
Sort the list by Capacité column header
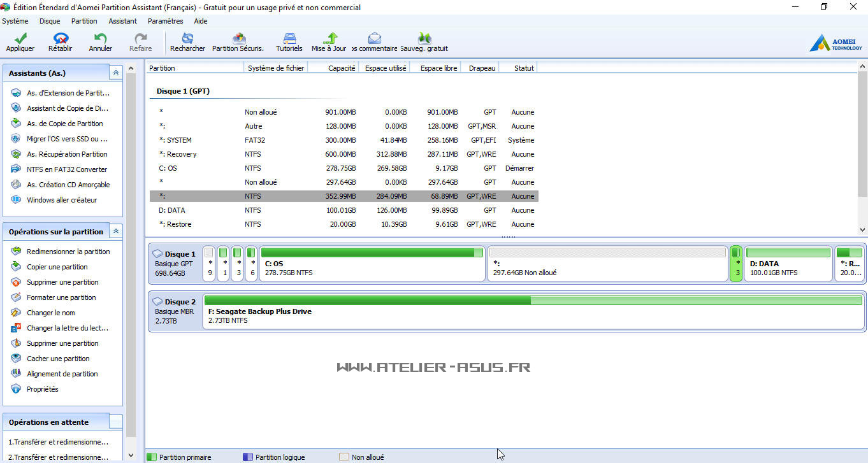(x=342, y=68)
